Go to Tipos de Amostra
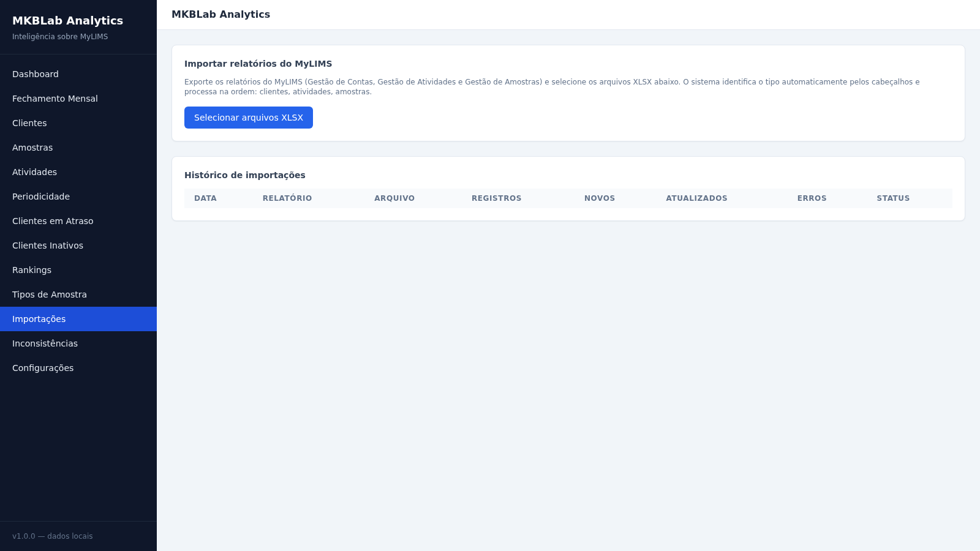 click(78, 294)
